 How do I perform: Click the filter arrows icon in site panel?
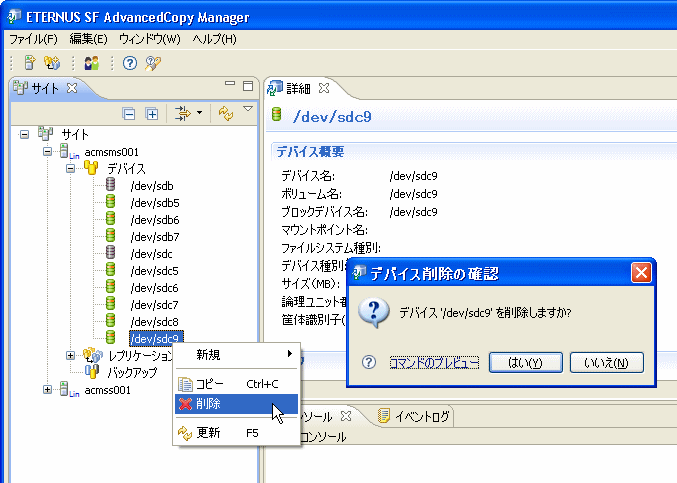[x=183, y=114]
